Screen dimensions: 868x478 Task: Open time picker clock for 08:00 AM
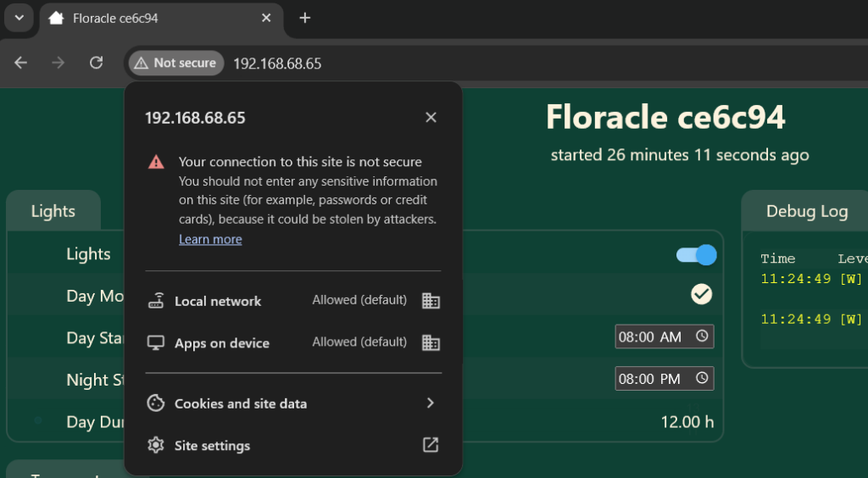point(702,336)
